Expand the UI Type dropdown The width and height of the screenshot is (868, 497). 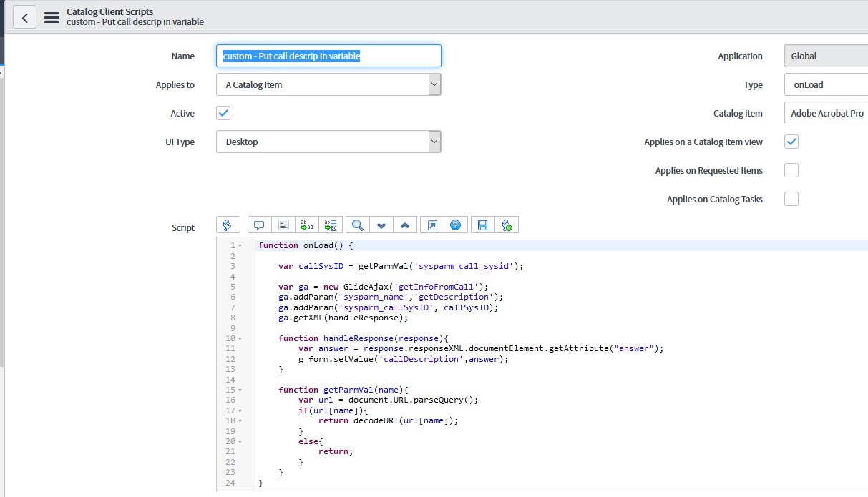tap(328, 142)
